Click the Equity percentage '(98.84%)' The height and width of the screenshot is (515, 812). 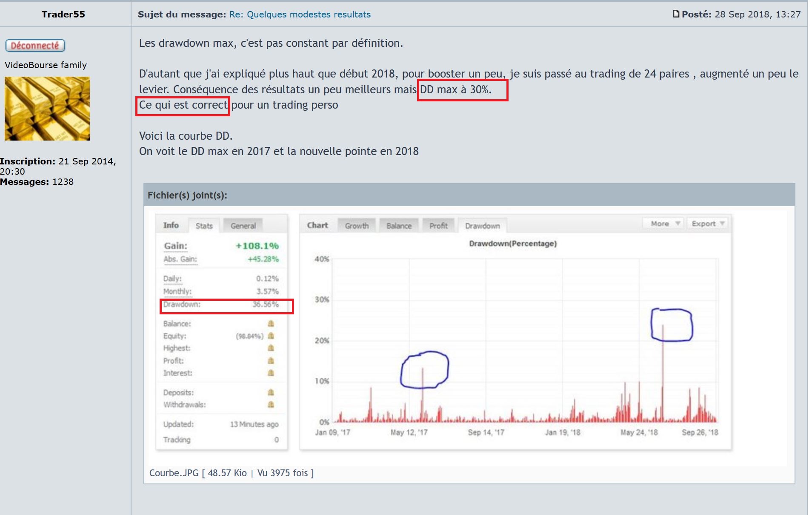click(249, 336)
